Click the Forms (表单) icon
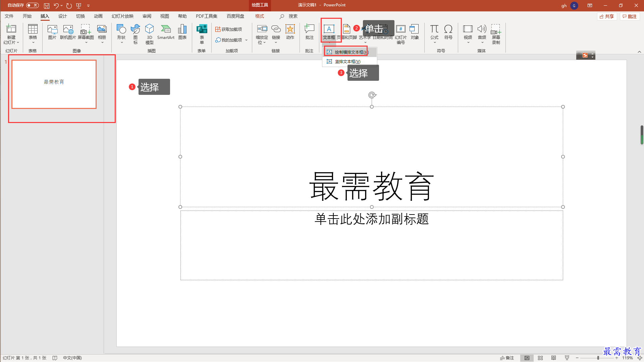The height and width of the screenshot is (362, 644). (202, 29)
